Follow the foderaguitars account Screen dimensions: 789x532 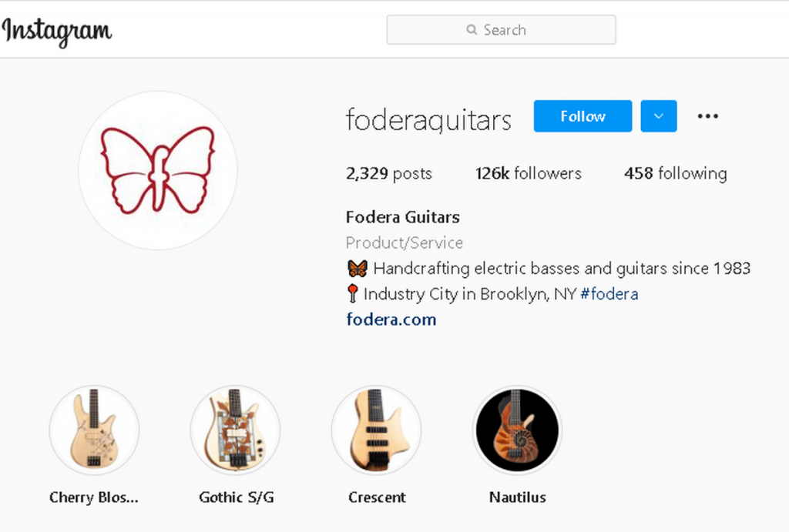tap(583, 116)
